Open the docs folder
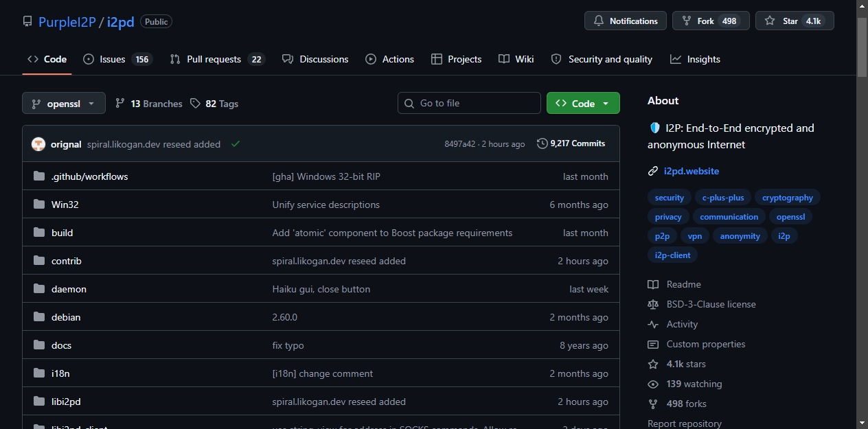868x429 pixels. pos(61,345)
